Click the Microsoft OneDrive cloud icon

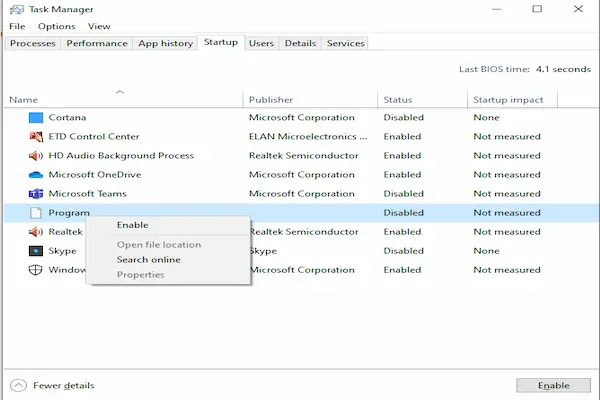coord(37,174)
